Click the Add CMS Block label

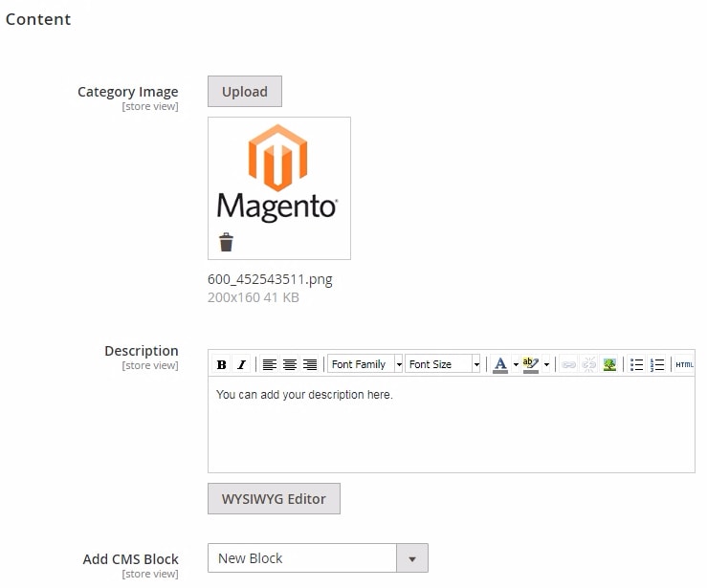click(x=131, y=559)
